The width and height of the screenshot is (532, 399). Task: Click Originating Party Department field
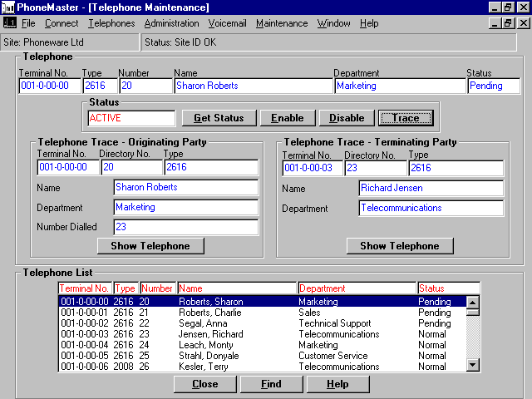[x=186, y=207]
